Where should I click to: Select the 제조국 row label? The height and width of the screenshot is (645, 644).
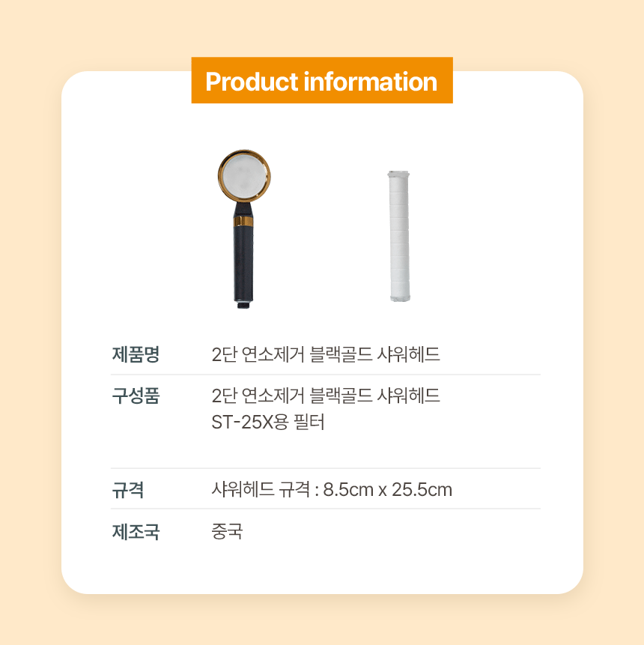point(136,532)
